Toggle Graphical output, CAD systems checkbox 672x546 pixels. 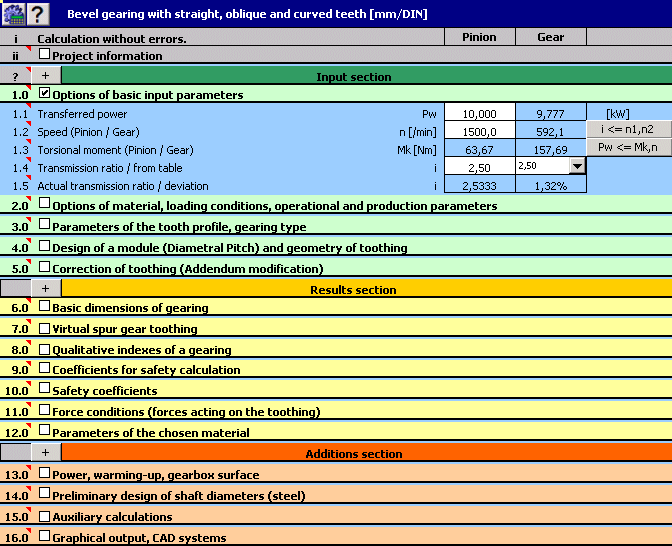click(x=44, y=536)
